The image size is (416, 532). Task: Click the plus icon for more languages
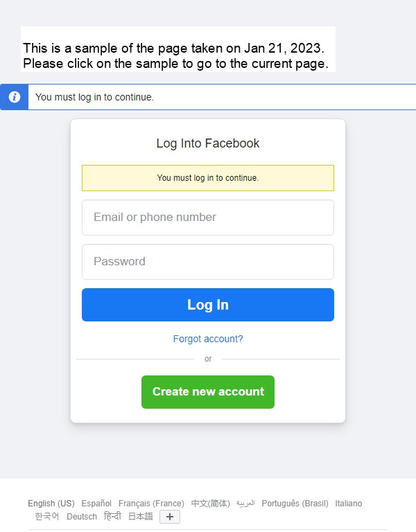[x=170, y=517]
